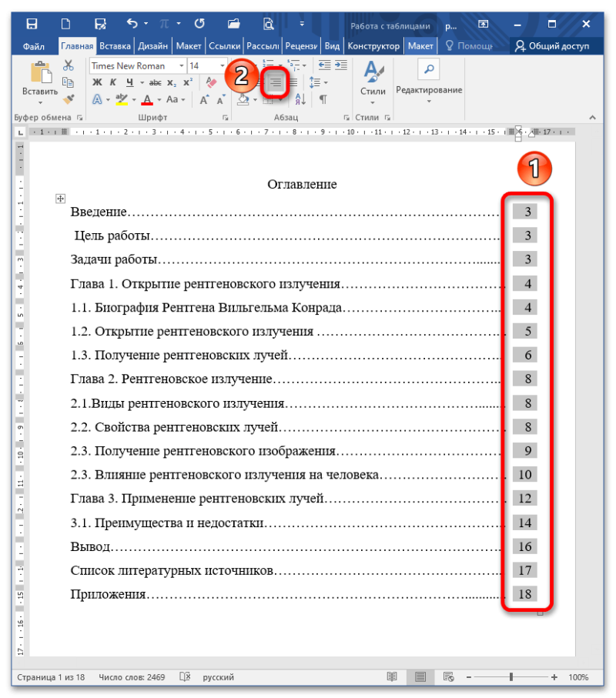616x698 pixels.
Task: Toggle underline Ч formatting
Action: (129, 82)
